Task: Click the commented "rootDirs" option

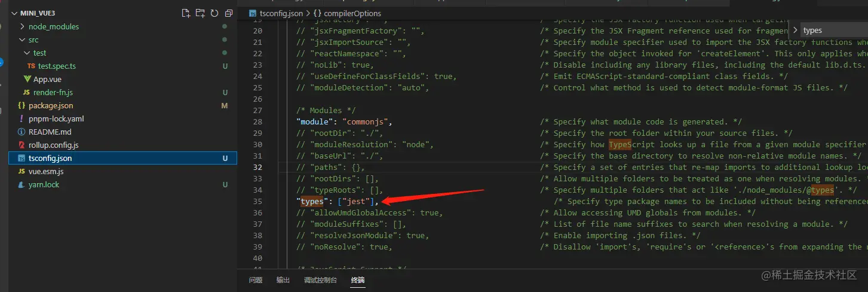Action: coord(337,179)
